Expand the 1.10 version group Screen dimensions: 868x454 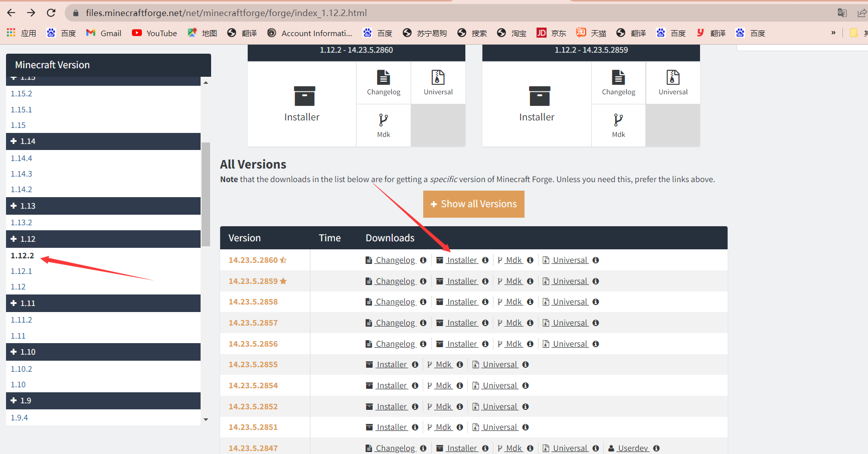coord(103,352)
